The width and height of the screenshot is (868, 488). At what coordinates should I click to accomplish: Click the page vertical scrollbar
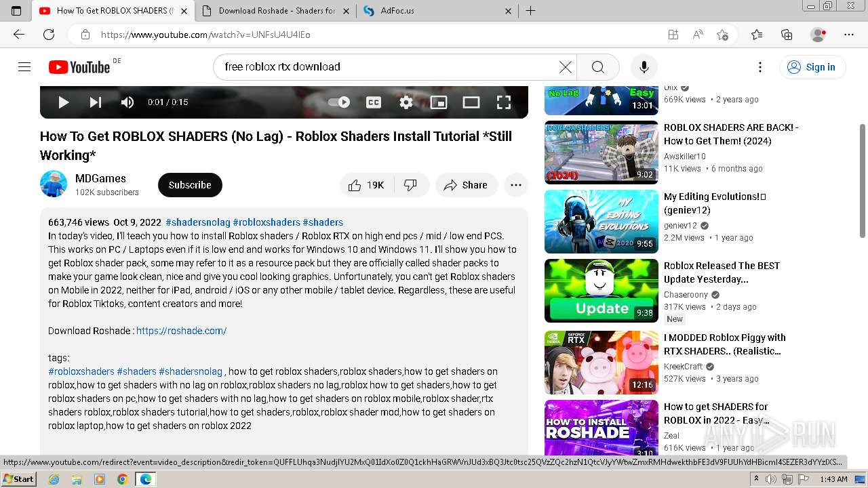pos(863,180)
